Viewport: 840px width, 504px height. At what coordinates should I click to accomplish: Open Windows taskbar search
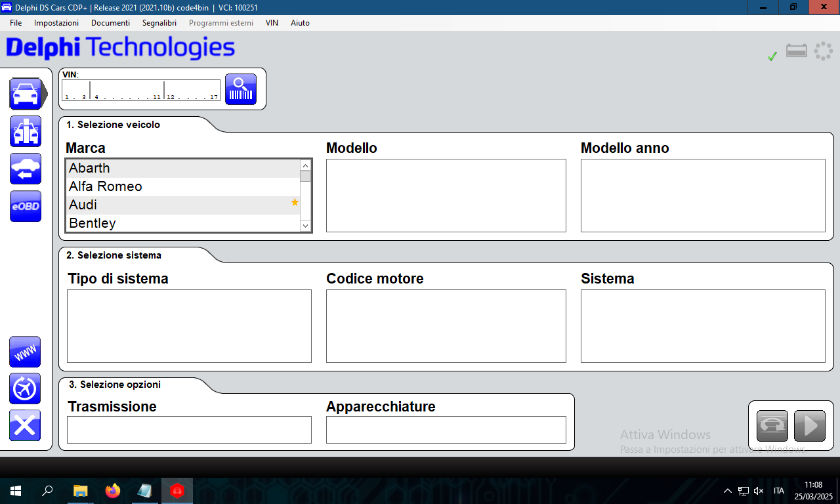click(x=47, y=490)
